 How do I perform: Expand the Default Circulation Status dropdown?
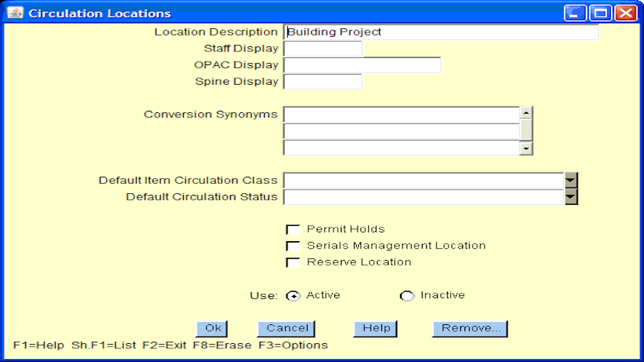571,197
